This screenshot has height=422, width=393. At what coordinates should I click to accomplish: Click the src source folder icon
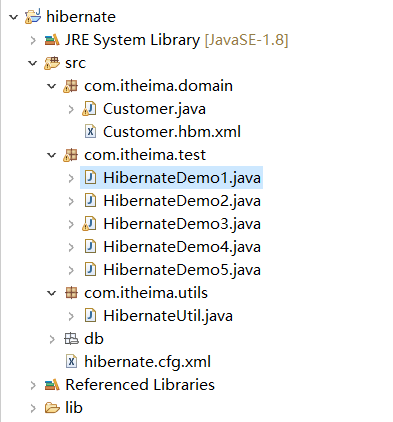(x=52, y=63)
